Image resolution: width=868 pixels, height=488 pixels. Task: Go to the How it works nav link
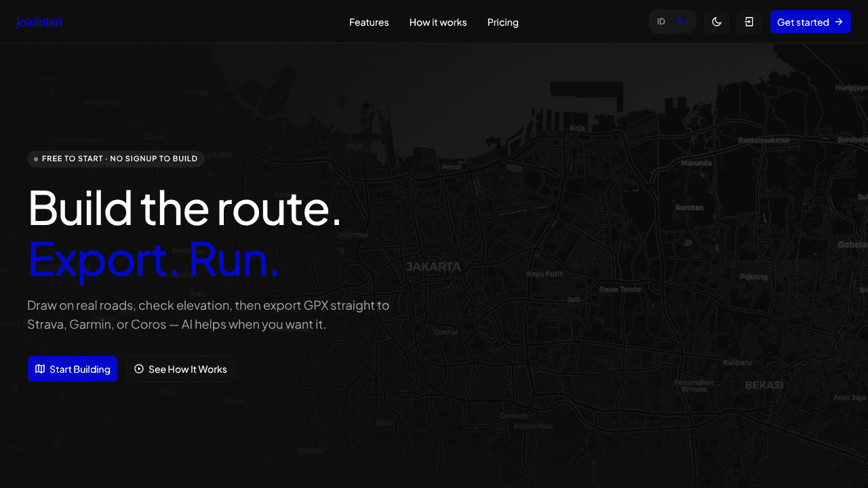(438, 22)
